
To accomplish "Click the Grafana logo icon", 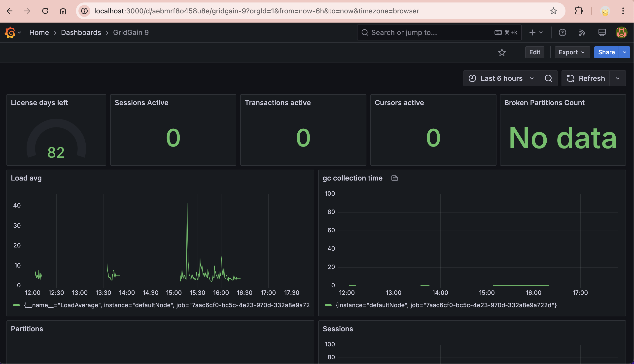I will [x=10, y=32].
